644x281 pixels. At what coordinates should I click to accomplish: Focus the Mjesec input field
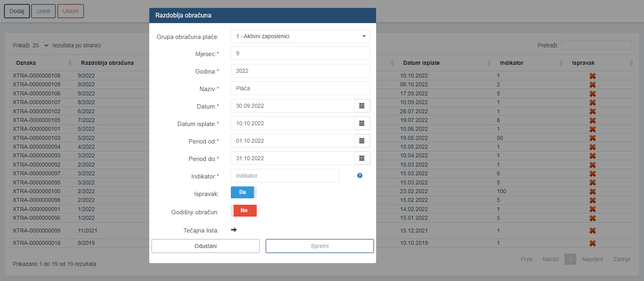[301, 53]
